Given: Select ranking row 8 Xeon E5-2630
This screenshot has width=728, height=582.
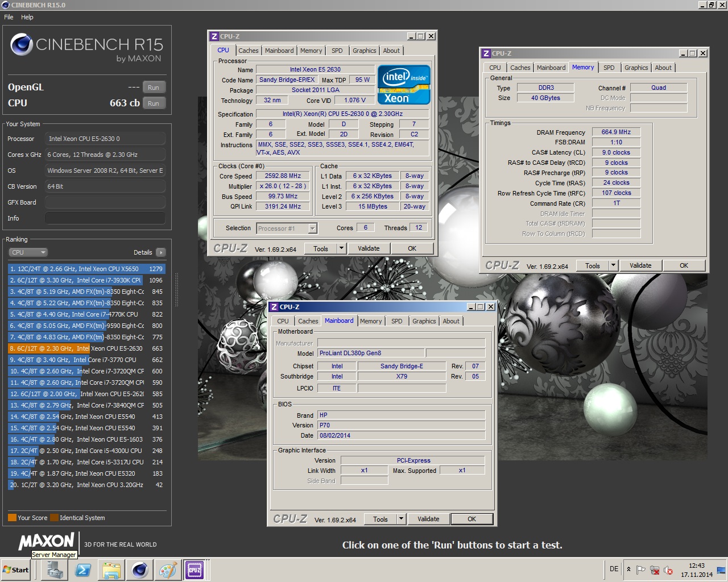Looking at the screenshot, I should click(x=86, y=348).
